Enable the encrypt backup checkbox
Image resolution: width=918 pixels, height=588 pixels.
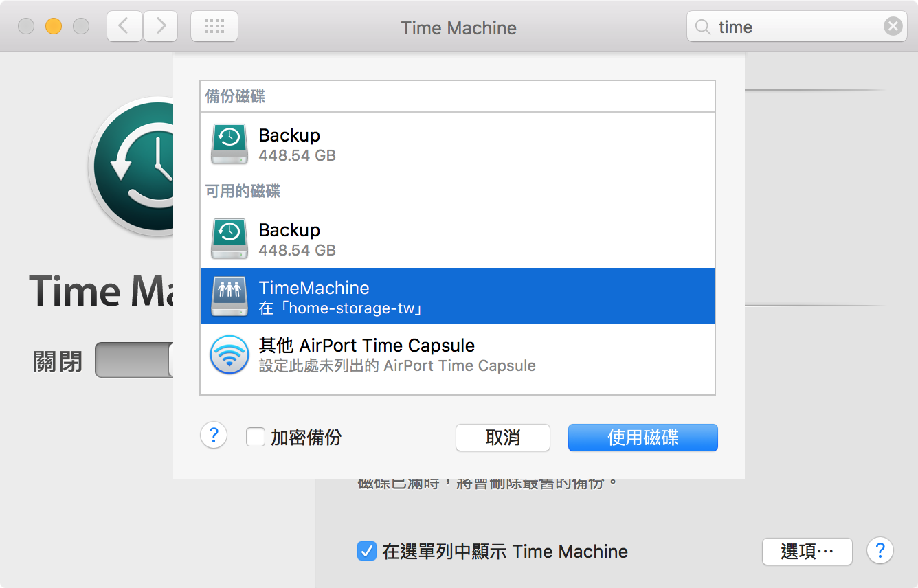pos(256,437)
